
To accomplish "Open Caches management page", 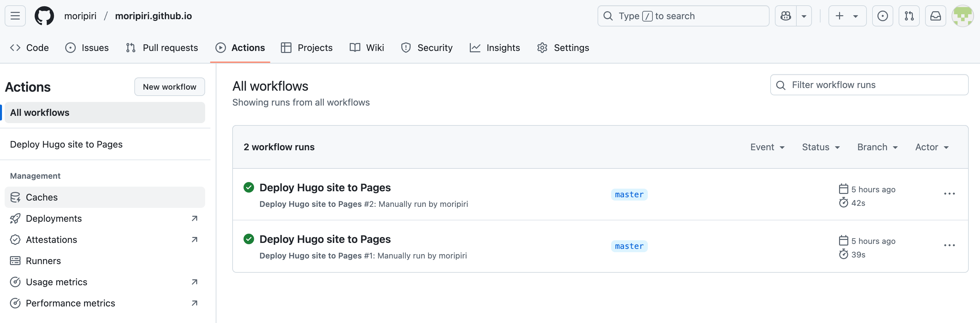I will click(x=105, y=198).
